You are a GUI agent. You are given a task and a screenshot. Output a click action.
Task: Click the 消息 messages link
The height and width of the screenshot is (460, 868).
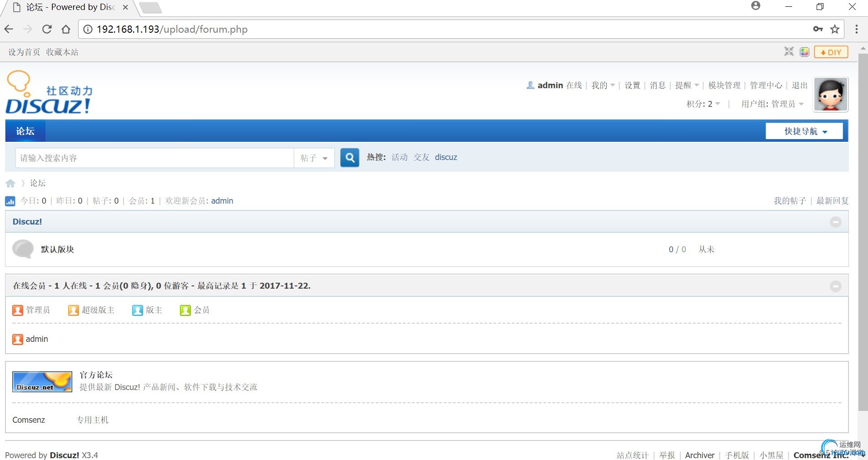(x=658, y=85)
